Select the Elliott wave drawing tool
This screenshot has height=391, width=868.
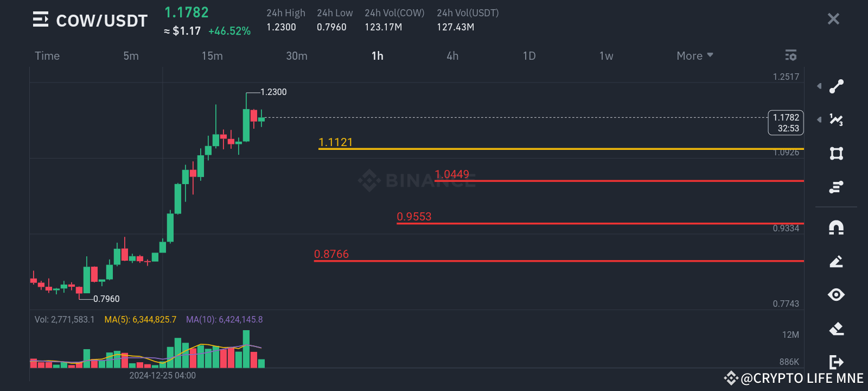[836, 121]
